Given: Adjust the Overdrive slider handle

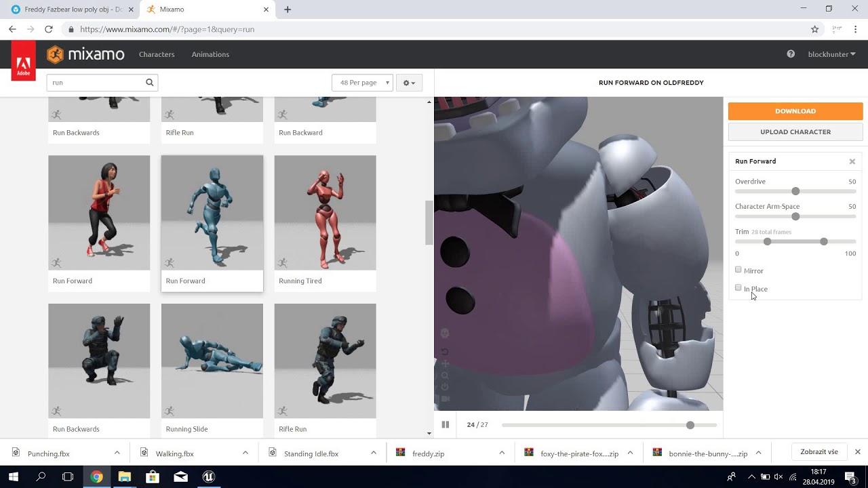Looking at the screenshot, I should [x=795, y=191].
